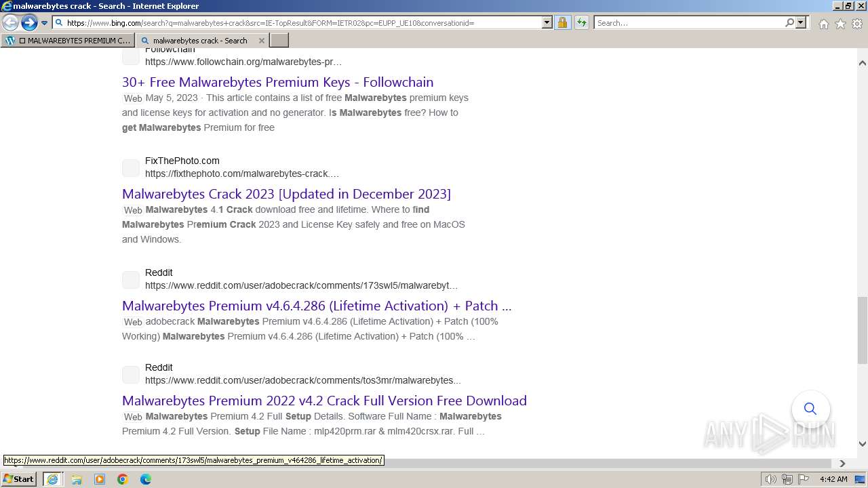Open the recent pages dropdown arrow

coord(44,23)
